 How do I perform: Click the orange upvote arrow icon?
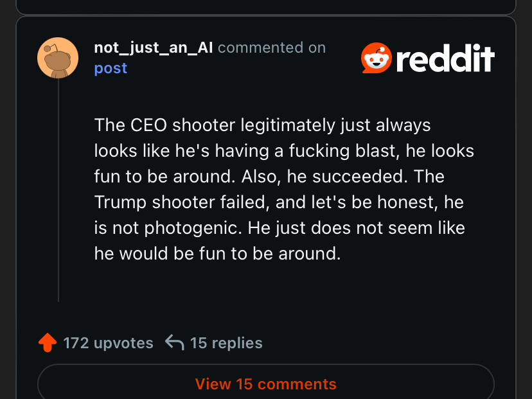pyautogui.click(x=48, y=343)
